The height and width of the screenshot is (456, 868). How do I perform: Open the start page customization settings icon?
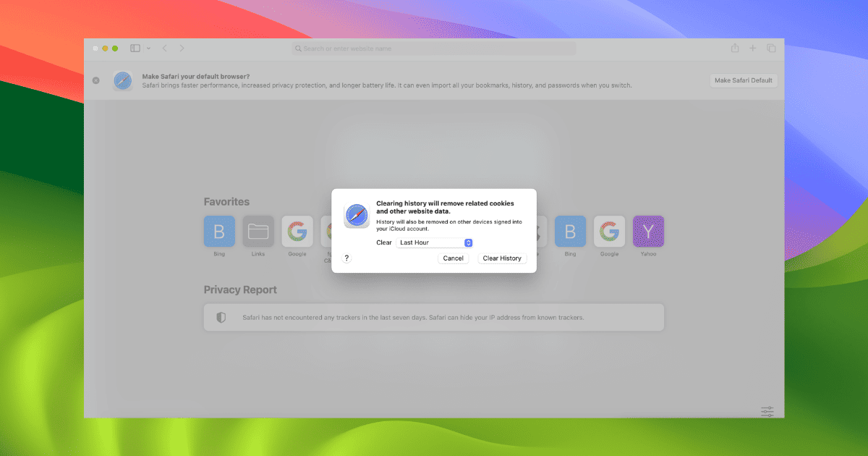(767, 411)
